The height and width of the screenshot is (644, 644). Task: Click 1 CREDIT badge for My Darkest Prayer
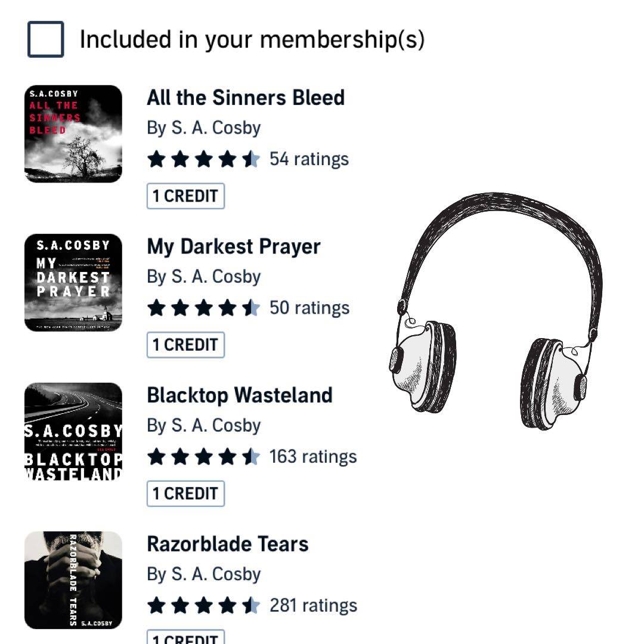click(185, 345)
